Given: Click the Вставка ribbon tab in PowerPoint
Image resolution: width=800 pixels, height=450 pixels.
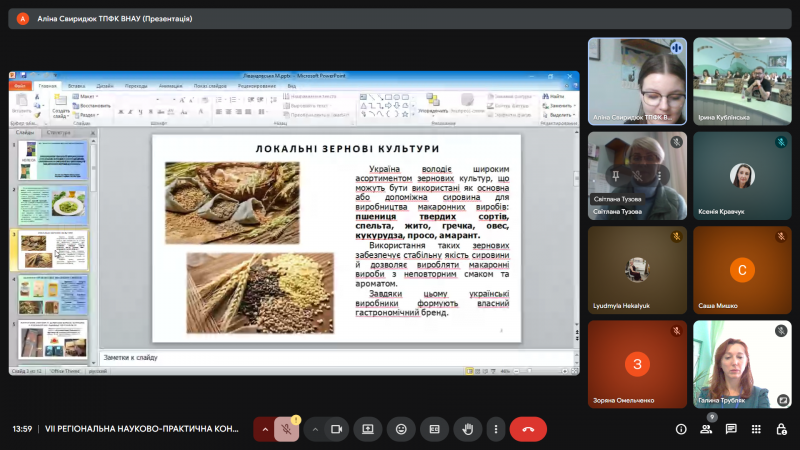Looking at the screenshot, I should tap(76, 86).
